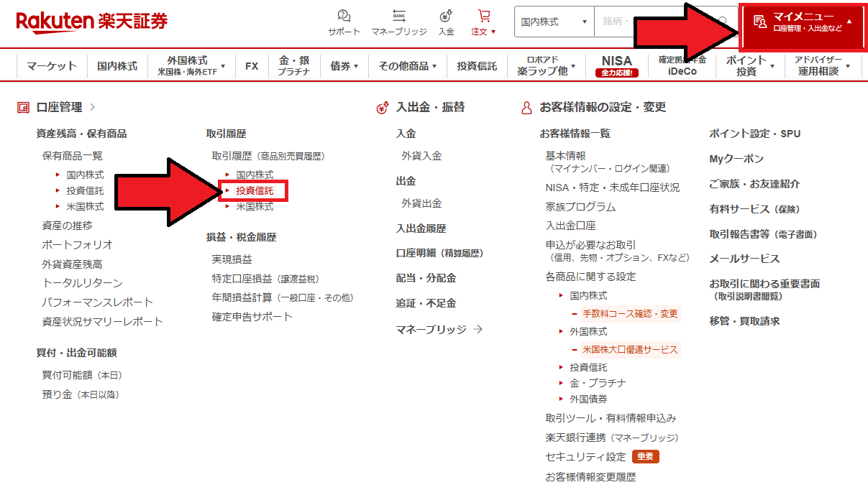Open the メールサービス link
868x490 pixels.
click(x=744, y=259)
